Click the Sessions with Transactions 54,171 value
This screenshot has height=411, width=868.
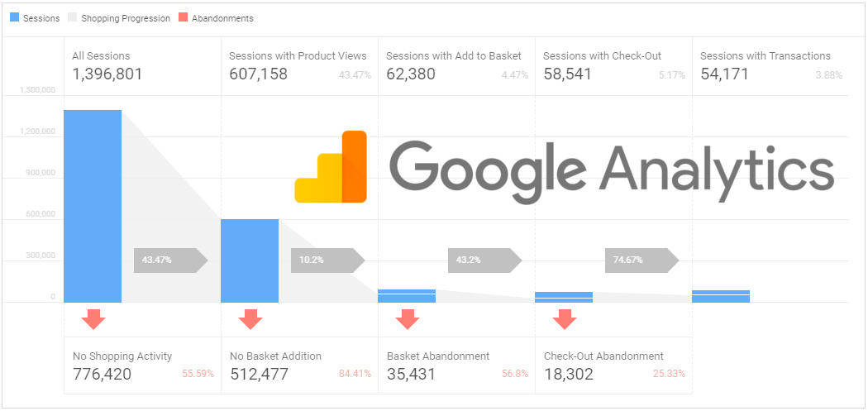pyautogui.click(x=724, y=74)
